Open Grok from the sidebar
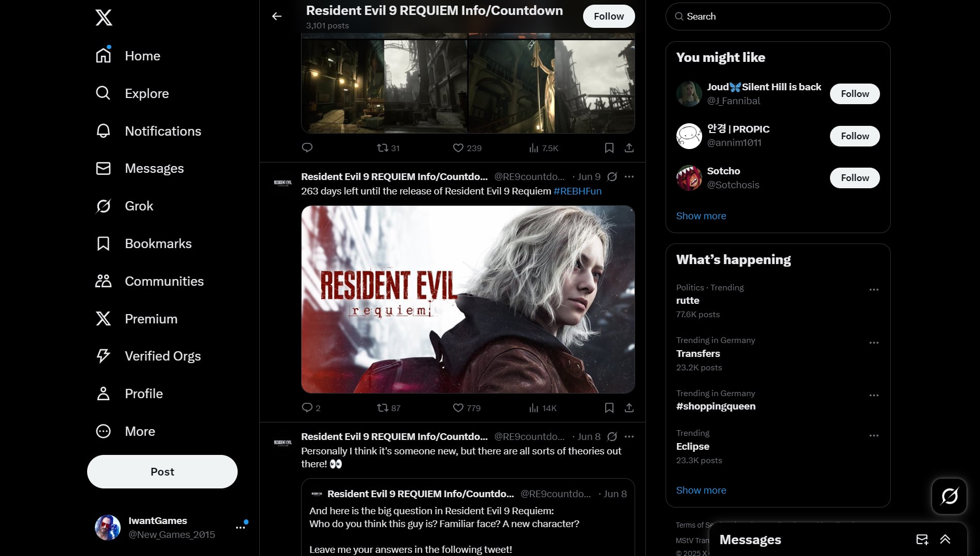Viewport: 980px width, 556px height. tap(124, 206)
